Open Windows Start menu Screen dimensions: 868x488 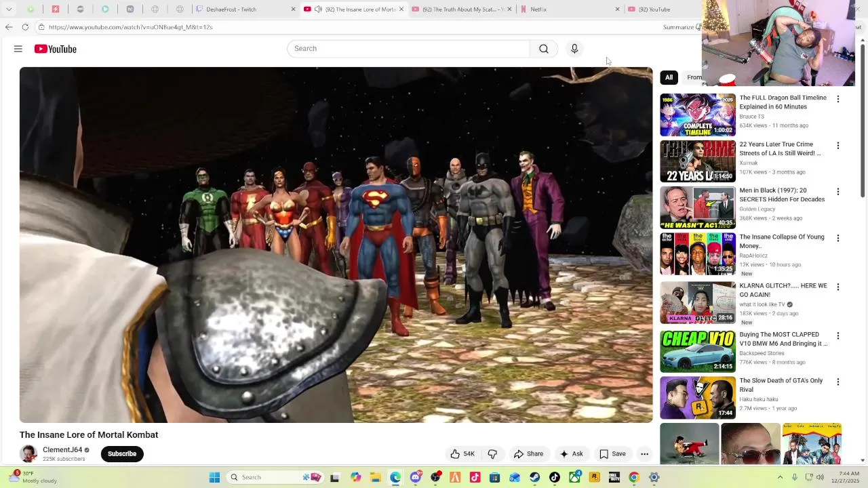[214, 477]
